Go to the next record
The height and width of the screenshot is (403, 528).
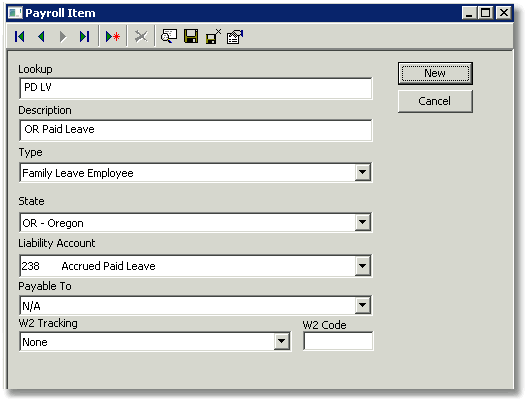63,36
